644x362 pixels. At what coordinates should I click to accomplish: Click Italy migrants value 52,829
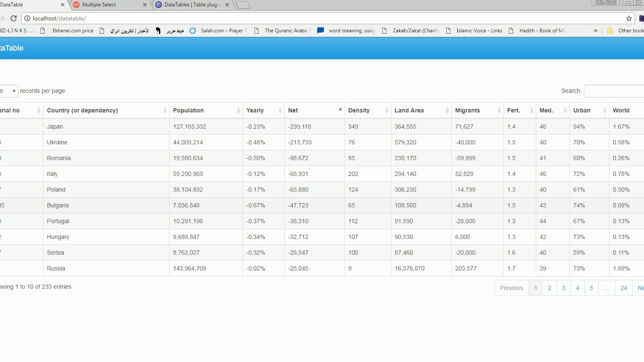465,174
